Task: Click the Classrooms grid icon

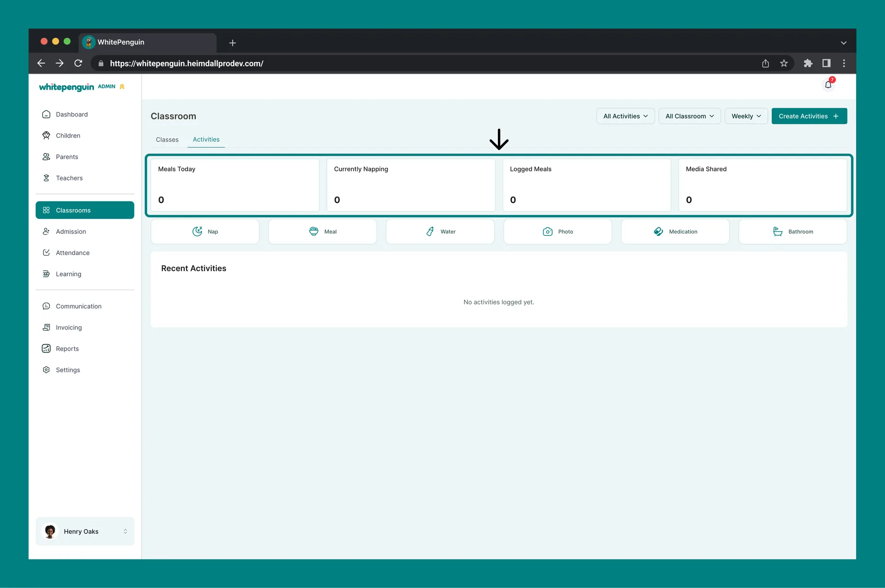Action: (x=46, y=210)
